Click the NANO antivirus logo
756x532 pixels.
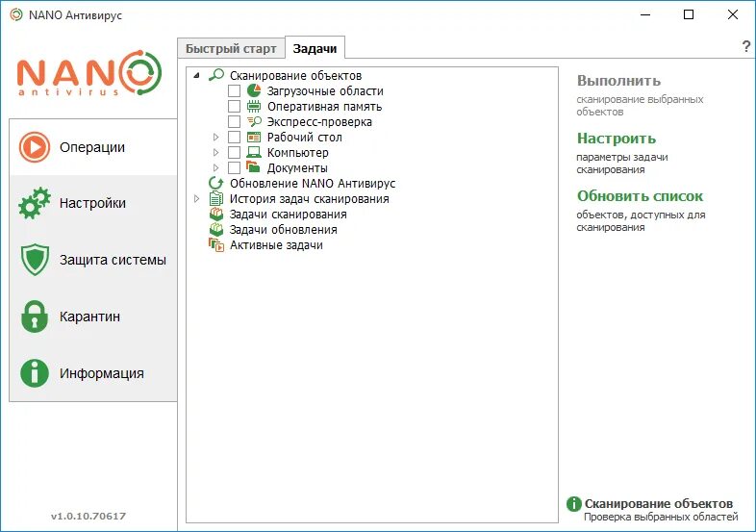(x=89, y=72)
